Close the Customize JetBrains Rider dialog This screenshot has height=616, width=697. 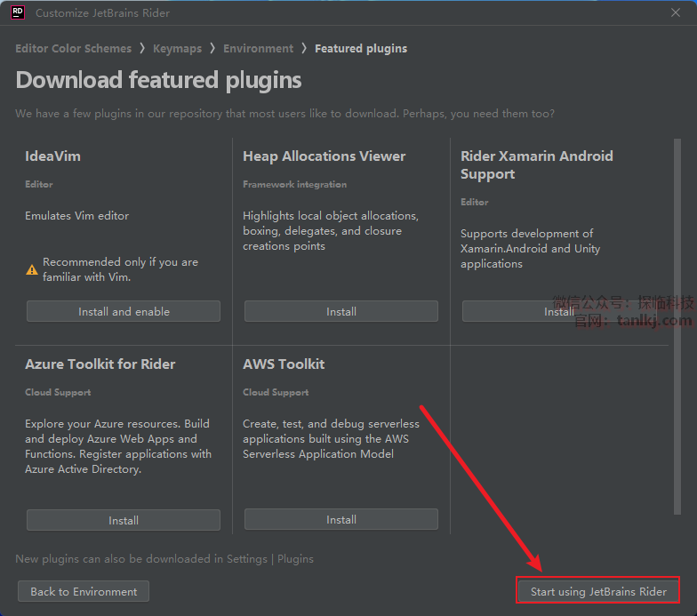coord(676,13)
